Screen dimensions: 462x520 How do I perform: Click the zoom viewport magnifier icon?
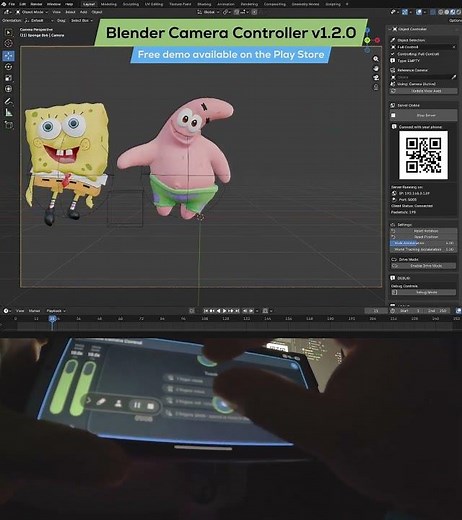(x=376, y=59)
